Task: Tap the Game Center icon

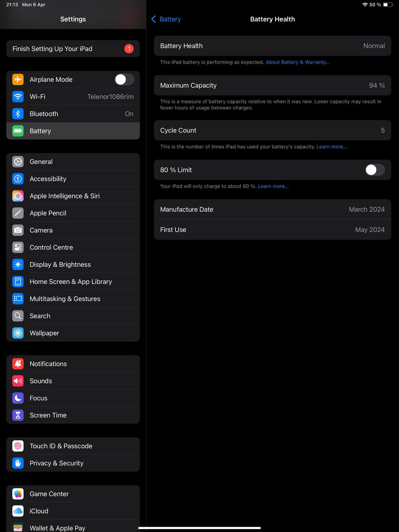Action: click(18, 494)
